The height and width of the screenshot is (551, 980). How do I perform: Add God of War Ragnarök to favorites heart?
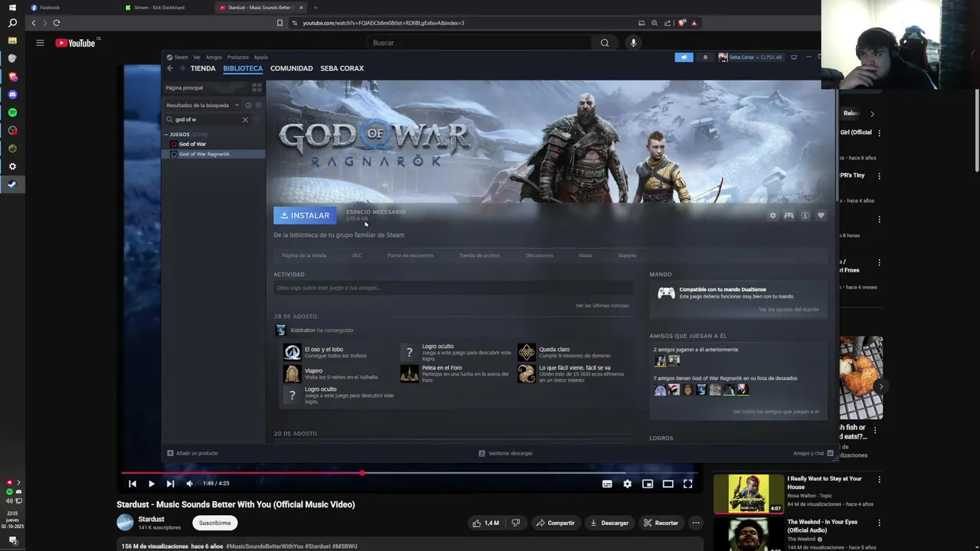click(x=821, y=216)
